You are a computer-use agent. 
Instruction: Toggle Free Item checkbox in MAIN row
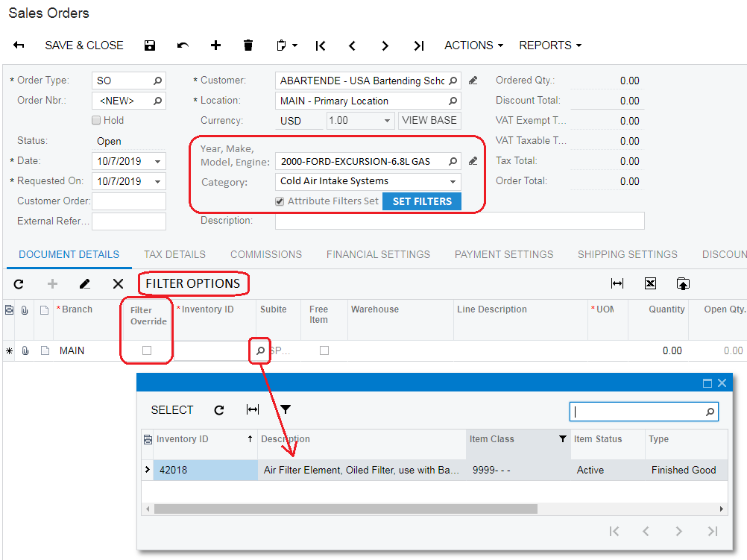(324, 350)
